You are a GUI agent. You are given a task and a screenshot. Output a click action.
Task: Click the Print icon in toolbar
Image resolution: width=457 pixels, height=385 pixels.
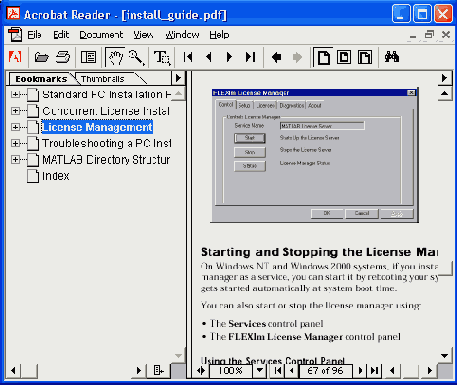pos(63,57)
